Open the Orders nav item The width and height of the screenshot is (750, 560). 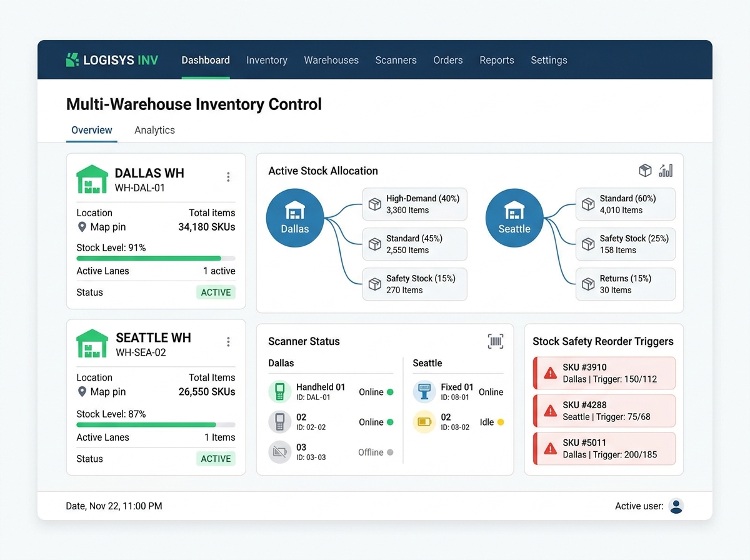click(x=448, y=60)
